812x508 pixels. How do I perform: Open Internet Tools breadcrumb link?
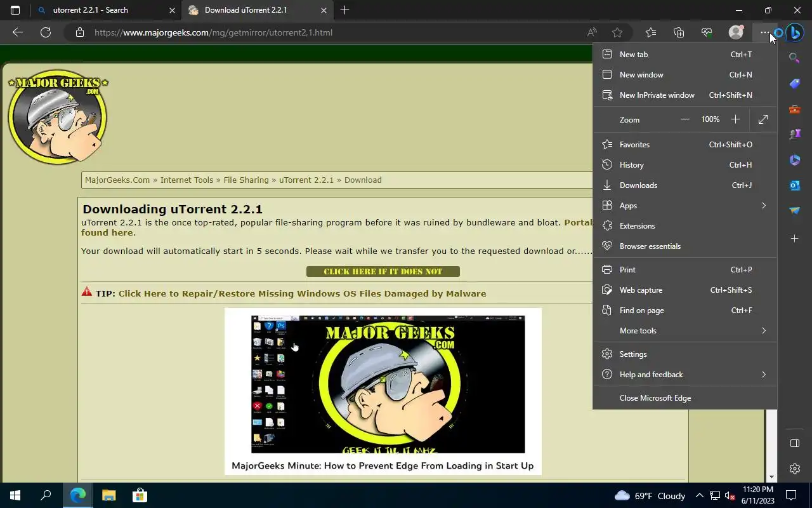[187, 180]
